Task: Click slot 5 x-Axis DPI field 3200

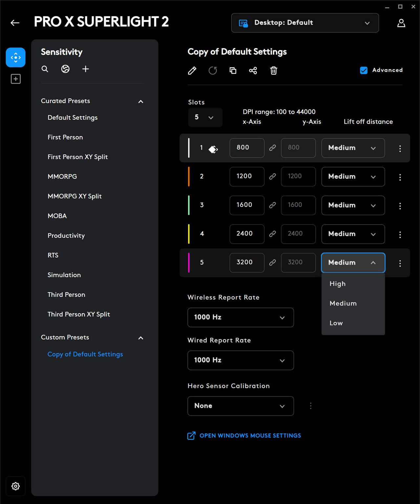Action: click(247, 263)
